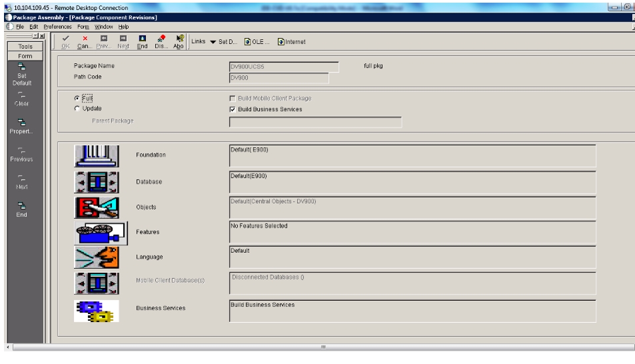Open the OLE link icon
635x364 pixels.
[x=247, y=42]
